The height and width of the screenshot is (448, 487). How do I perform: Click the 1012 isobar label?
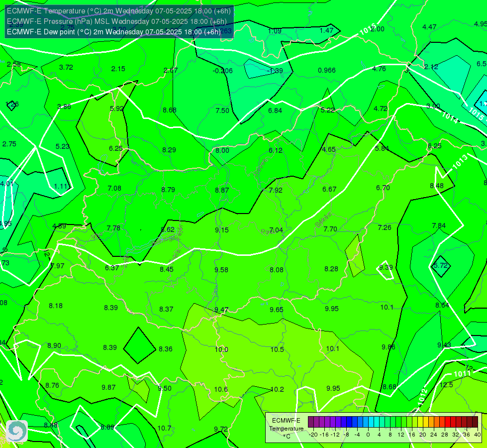pyautogui.click(x=423, y=397)
